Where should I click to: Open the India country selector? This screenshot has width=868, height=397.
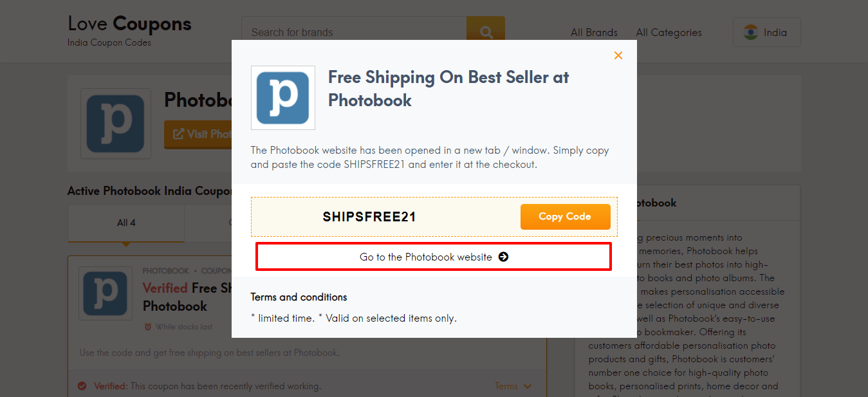tap(767, 32)
